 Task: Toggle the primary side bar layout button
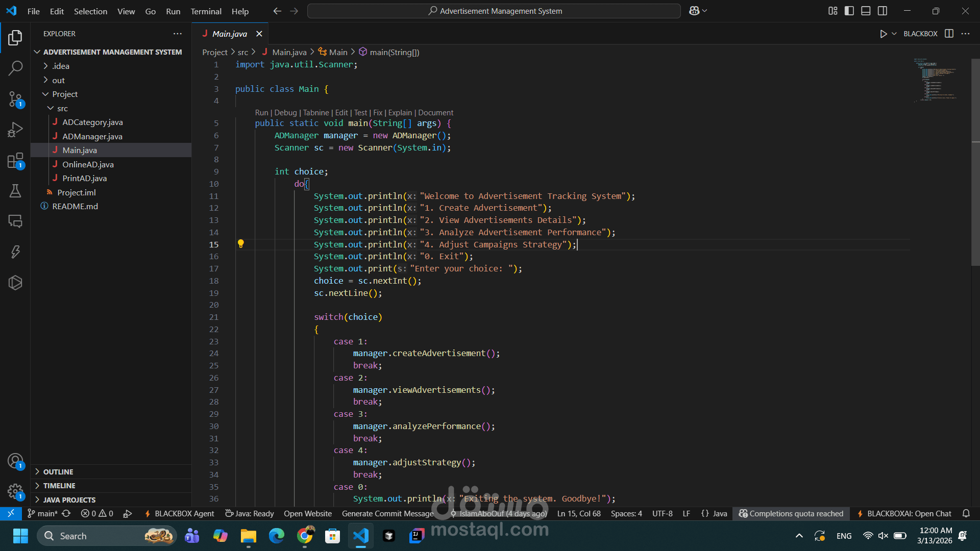pos(849,11)
